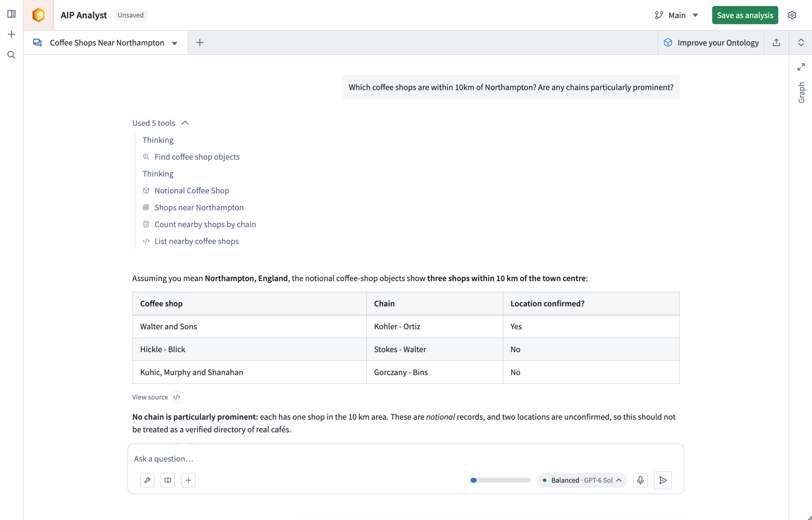Click the wrench tools icon in the prompt box
This screenshot has width=812, height=520.
(x=147, y=480)
